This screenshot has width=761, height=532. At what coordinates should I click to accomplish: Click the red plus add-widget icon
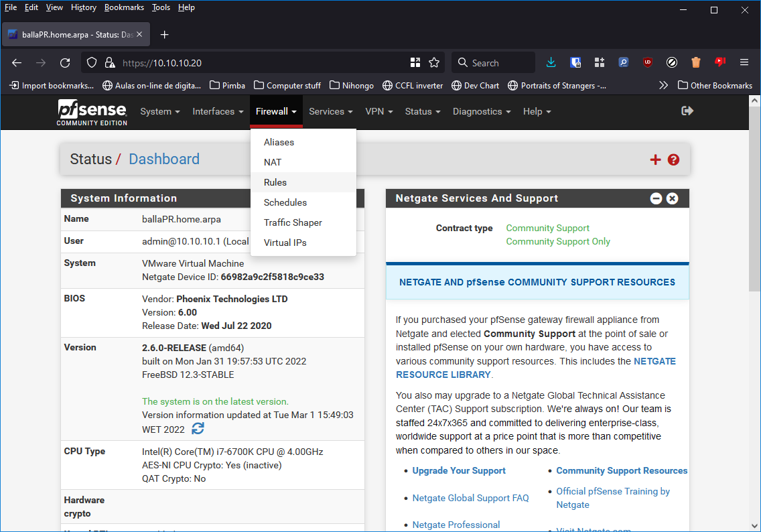click(655, 159)
